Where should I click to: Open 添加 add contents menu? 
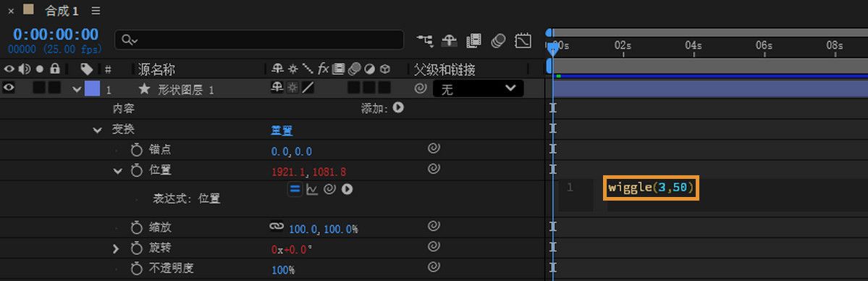click(x=398, y=108)
